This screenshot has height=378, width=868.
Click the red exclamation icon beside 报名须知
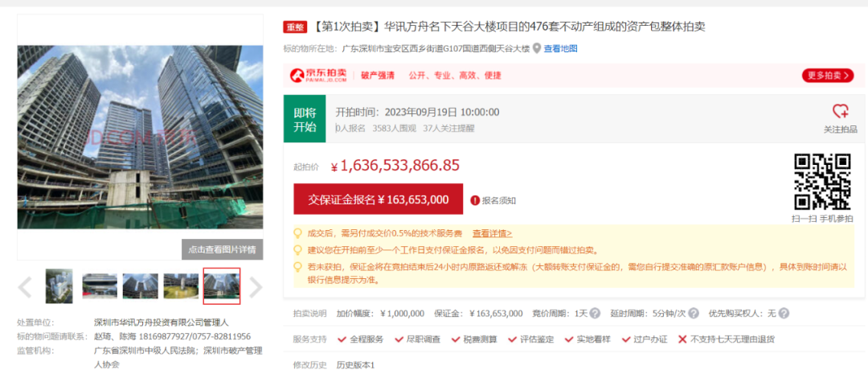pos(474,200)
